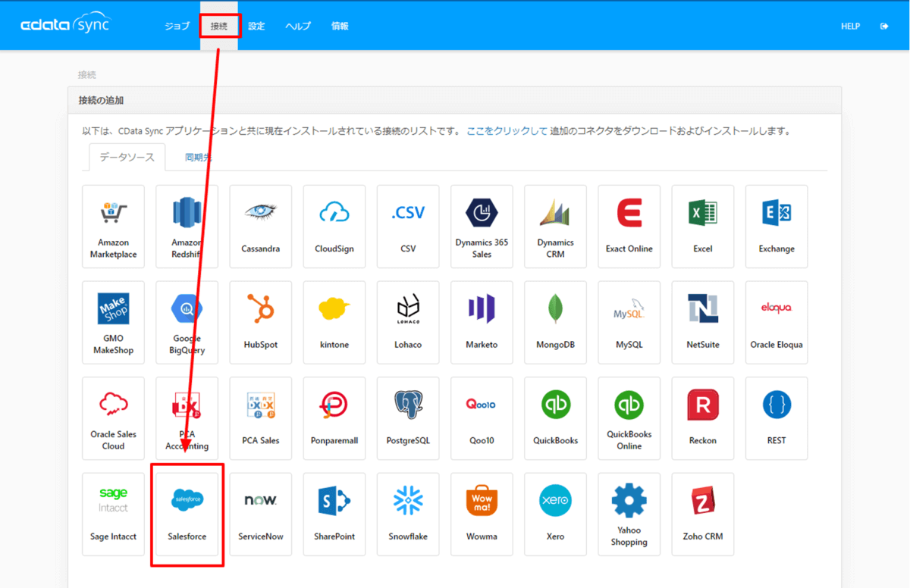
Task: Select the QuickBooks Online connector
Action: tap(629, 418)
